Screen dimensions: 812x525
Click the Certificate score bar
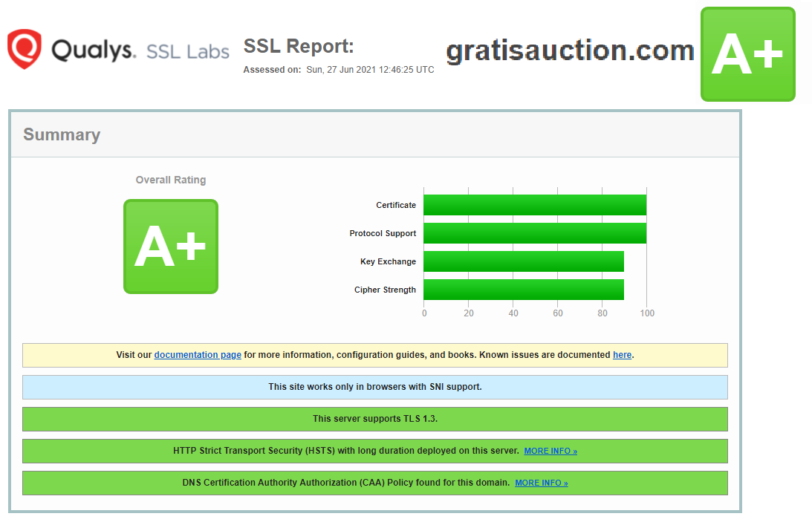pos(535,205)
